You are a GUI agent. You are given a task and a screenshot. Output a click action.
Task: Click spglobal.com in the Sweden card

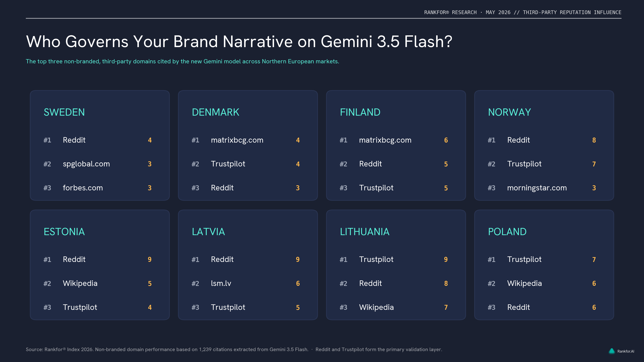click(x=86, y=164)
